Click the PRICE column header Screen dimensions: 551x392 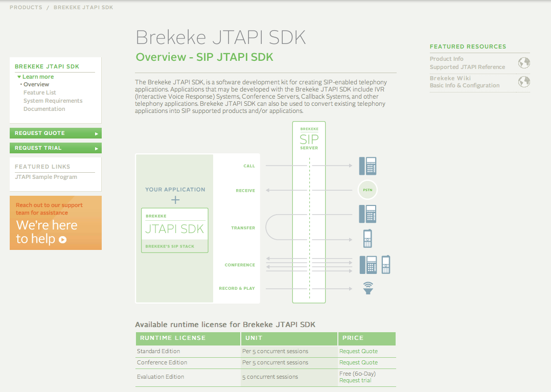click(x=367, y=339)
